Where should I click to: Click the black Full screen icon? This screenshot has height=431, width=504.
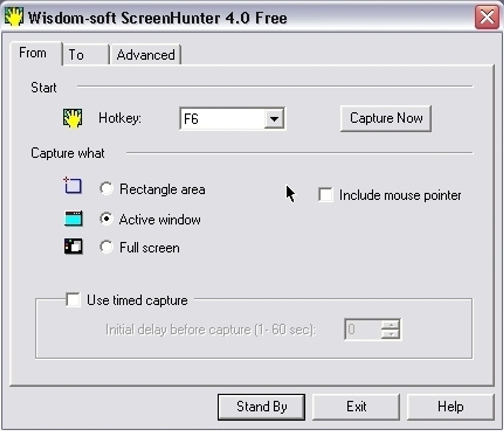tap(73, 246)
